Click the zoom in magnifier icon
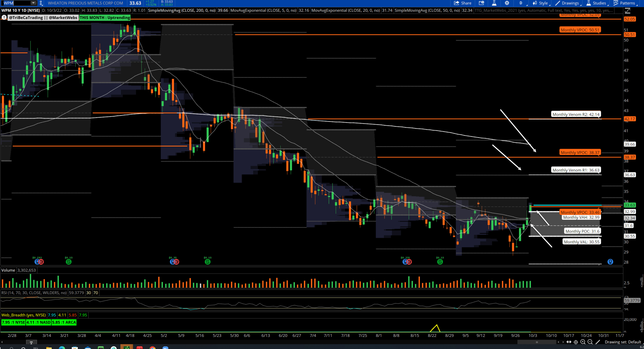644x349 pixels. (583, 342)
